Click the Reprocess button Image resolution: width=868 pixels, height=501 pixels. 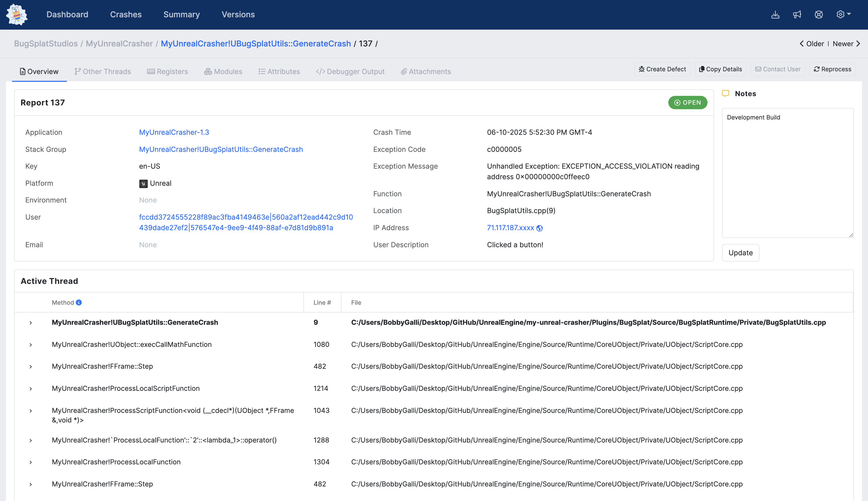pos(832,69)
